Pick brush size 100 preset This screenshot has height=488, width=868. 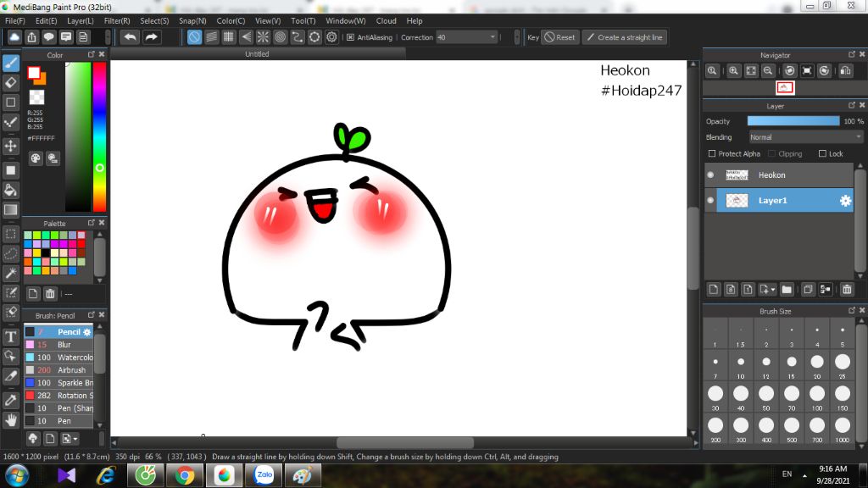pos(817,396)
